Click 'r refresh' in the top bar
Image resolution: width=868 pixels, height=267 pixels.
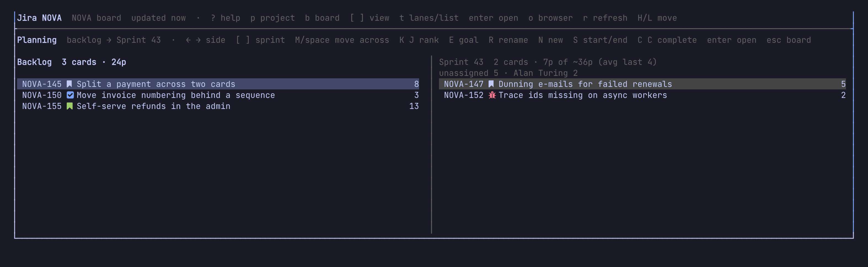(605, 18)
